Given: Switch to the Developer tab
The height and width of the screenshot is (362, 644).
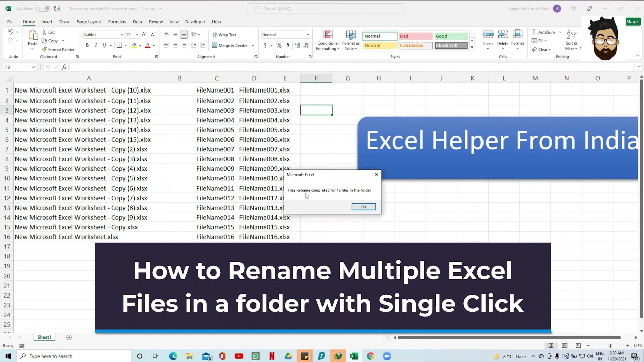Looking at the screenshot, I should (x=195, y=22).
